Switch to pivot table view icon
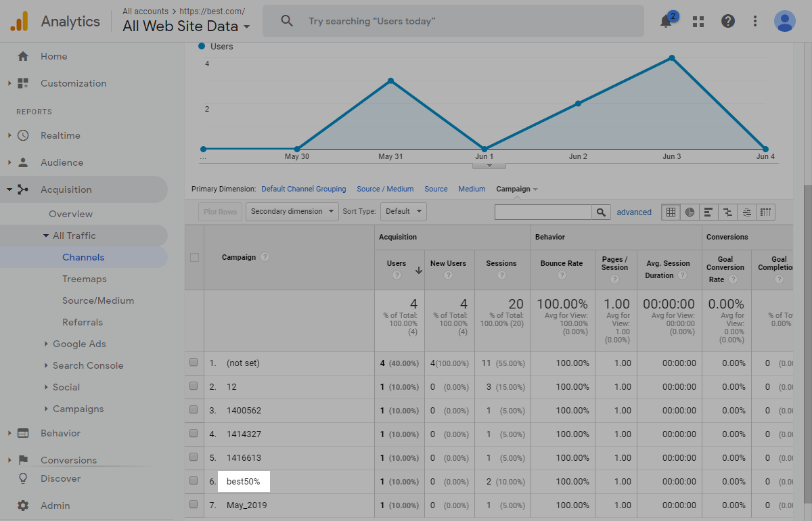Image resolution: width=812 pixels, height=521 pixels. [x=765, y=212]
